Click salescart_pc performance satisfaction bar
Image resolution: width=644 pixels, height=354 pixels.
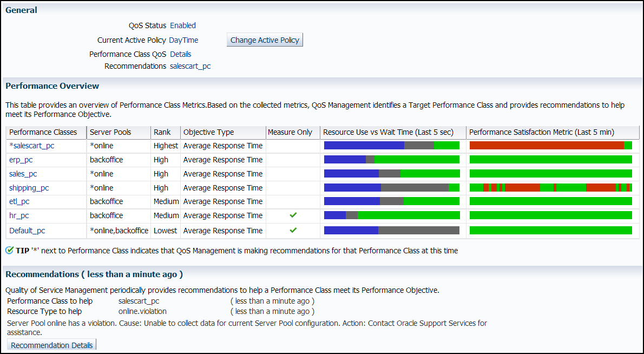[x=551, y=146]
